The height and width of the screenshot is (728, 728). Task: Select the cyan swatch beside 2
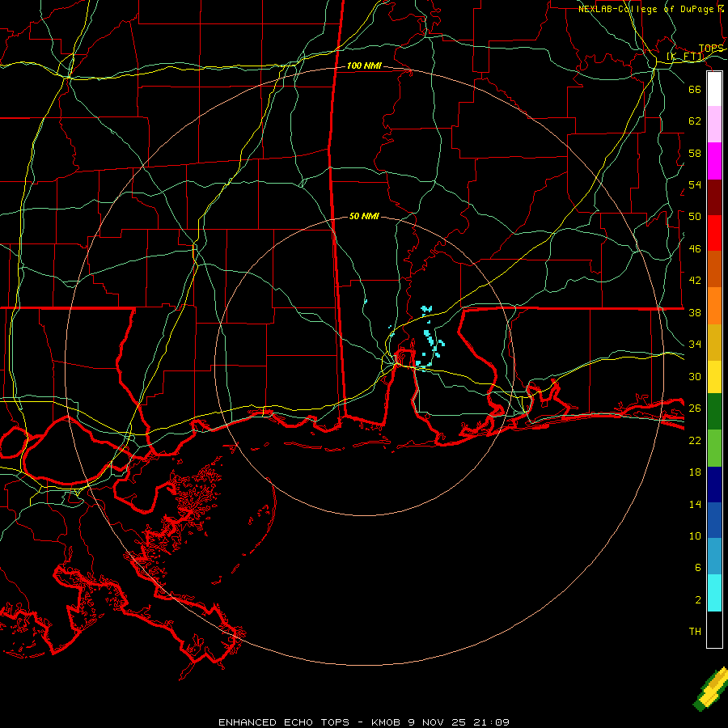point(714,593)
